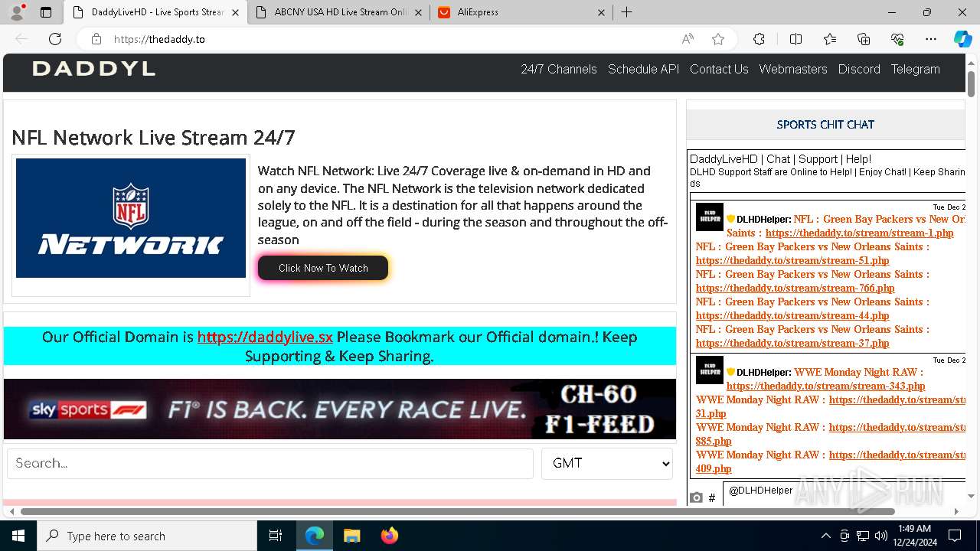This screenshot has height=551, width=980.
Task: Click the vertical page scrollbar
Action: 971,83
